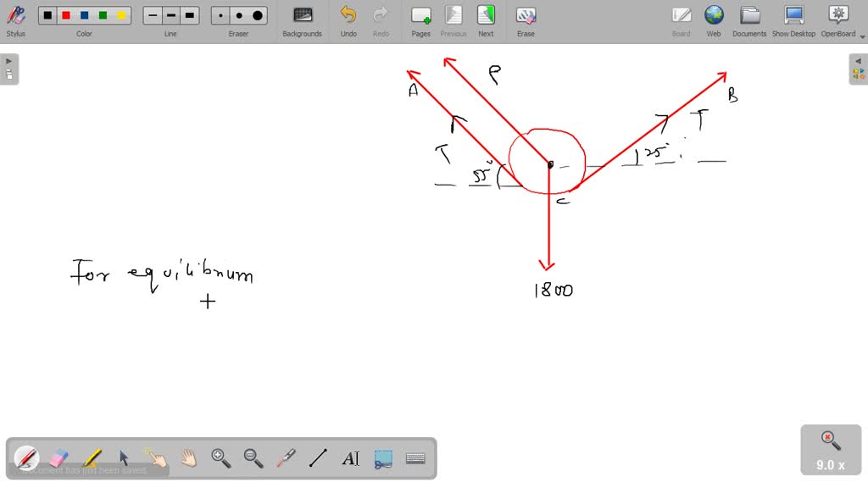
Task: Expand the right side panel
Action: click(x=858, y=69)
